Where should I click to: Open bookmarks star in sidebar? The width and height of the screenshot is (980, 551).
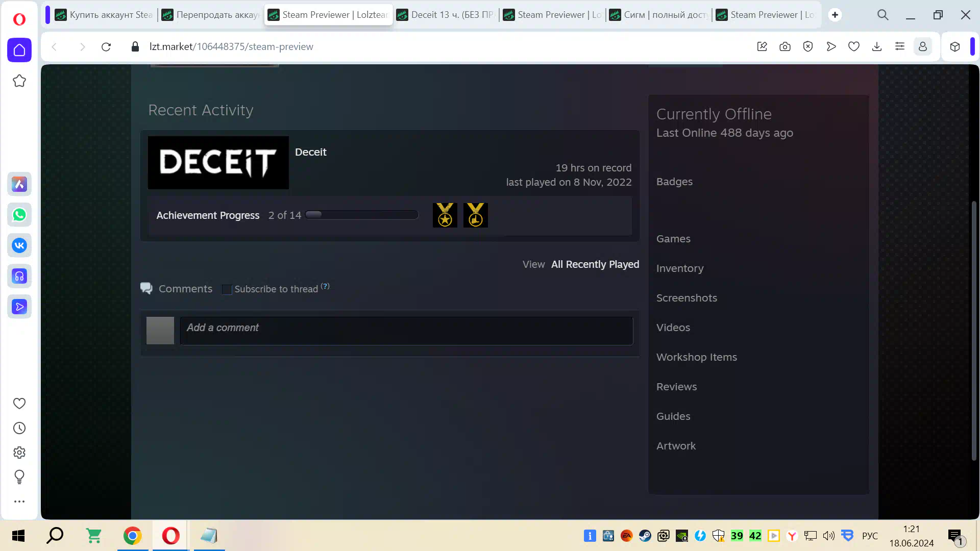(19, 81)
